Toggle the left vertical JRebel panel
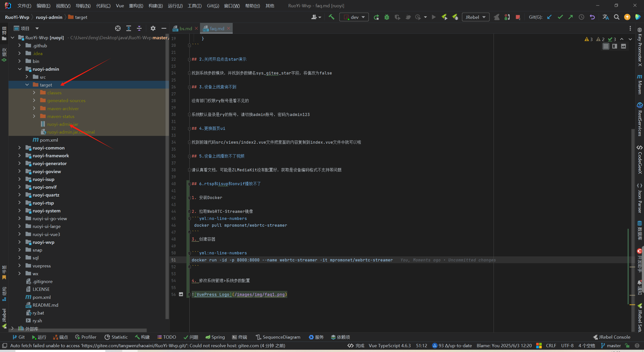Screen dimensions: 644x352 4,318
